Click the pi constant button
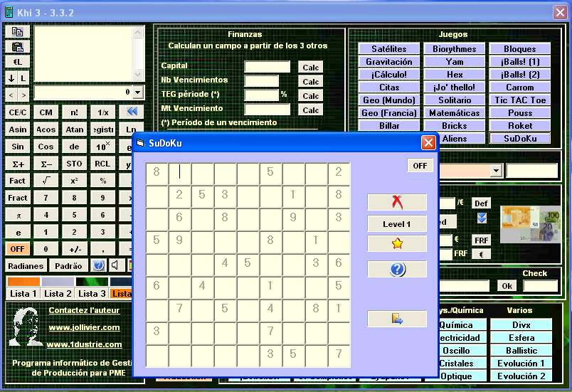Screen dimensions: 572x392 coord(18,215)
